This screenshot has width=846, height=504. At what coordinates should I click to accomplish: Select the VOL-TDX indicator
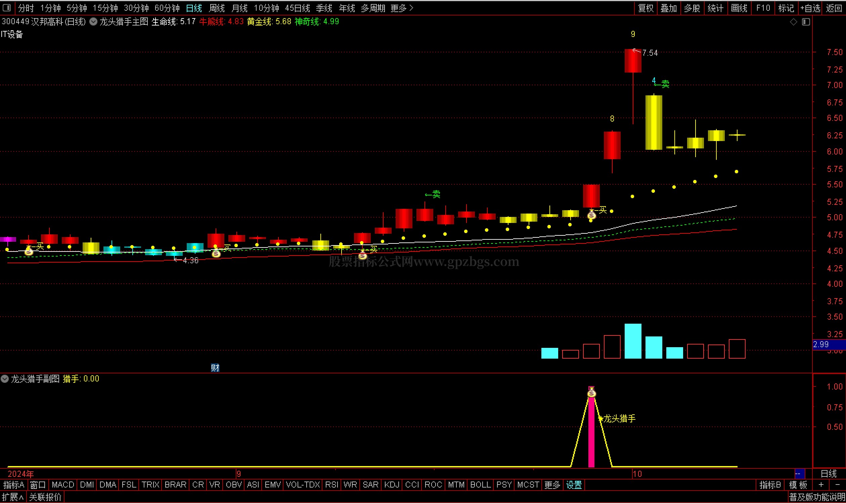click(303, 485)
